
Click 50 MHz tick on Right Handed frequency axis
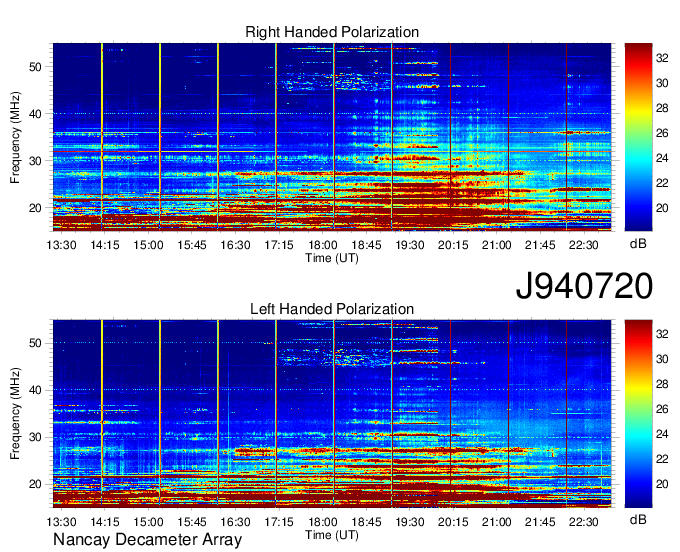(35, 67)
